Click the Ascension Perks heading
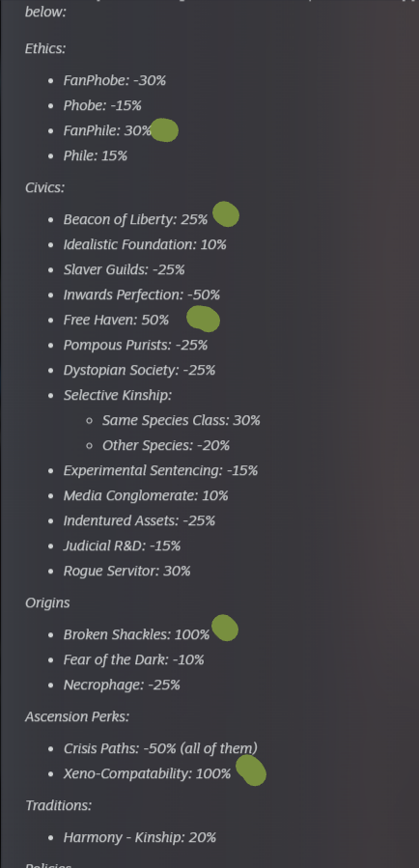 pos(77,716)
